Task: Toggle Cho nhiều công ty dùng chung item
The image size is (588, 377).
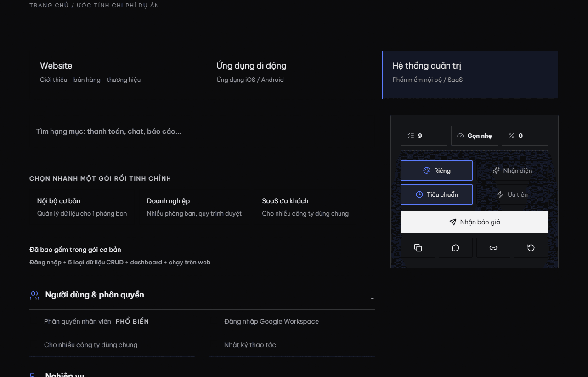Action: click(112, 345)
